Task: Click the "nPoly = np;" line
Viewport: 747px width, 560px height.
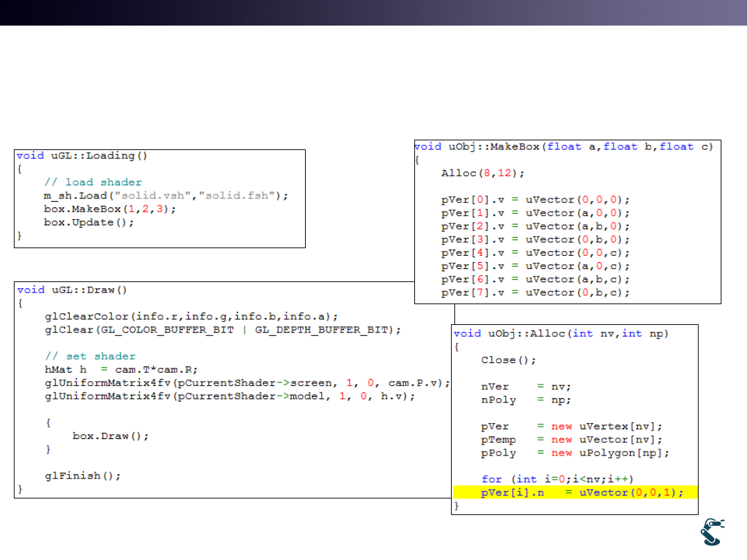Action: click(526, 400)
